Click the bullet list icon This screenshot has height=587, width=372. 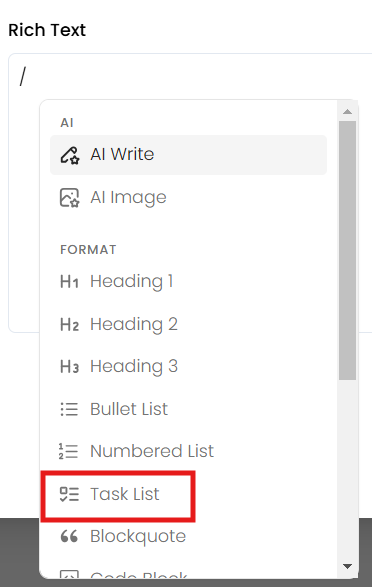pos(70,409)
